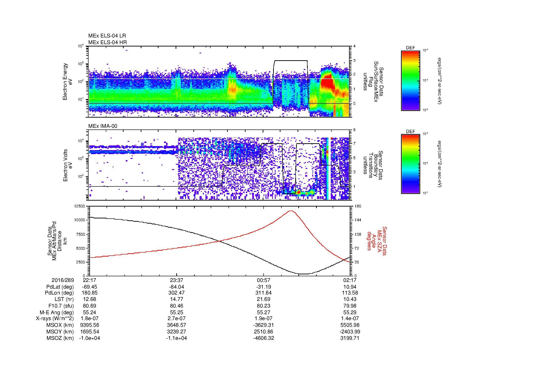
Task: Click the Boundary Transitions axis label
Action: point(373,165)
